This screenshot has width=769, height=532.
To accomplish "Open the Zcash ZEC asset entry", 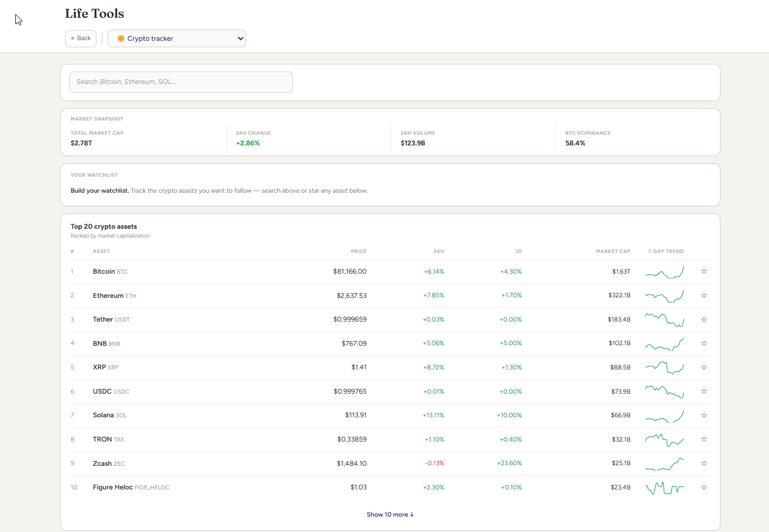I will [x=109, y=463].
